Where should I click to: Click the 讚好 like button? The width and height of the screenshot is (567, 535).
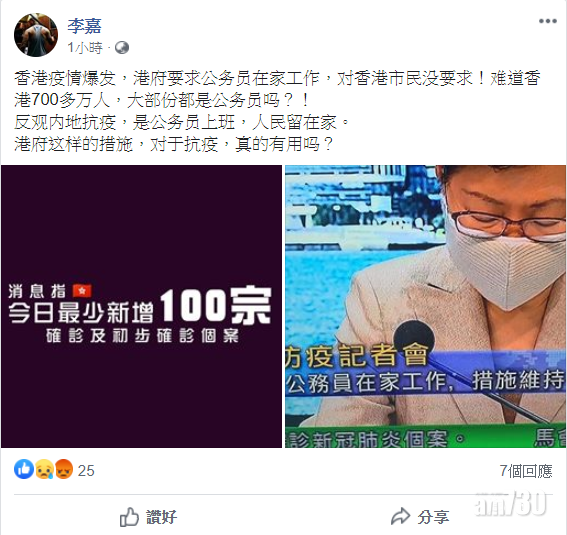pyautogui.click(x=148, y=517)
